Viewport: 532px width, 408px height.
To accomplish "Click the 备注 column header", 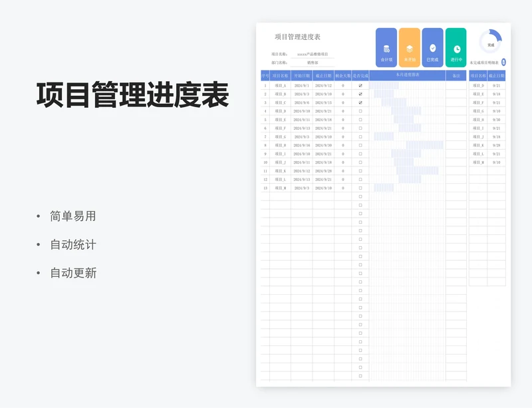I will point(456,76).
